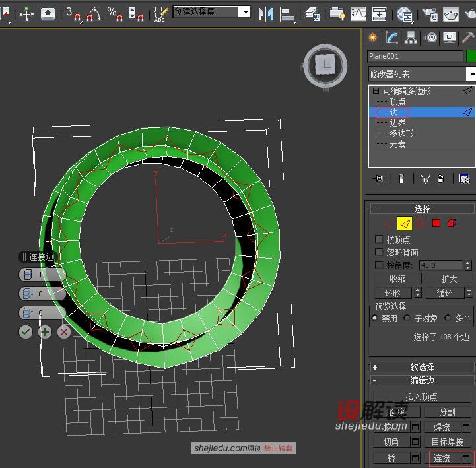Expand the 软选择 rollout

[422, 367]
